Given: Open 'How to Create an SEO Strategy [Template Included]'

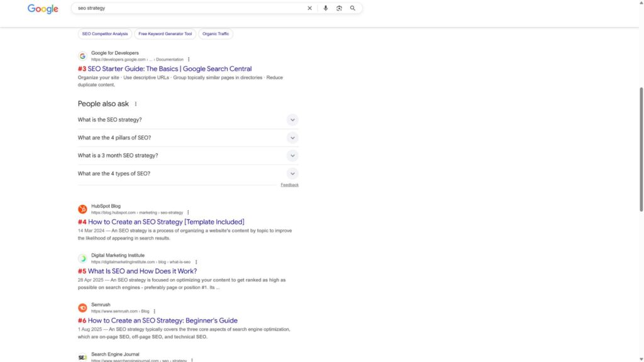Looking at the screenshot, I should click(x=166, y=222).
